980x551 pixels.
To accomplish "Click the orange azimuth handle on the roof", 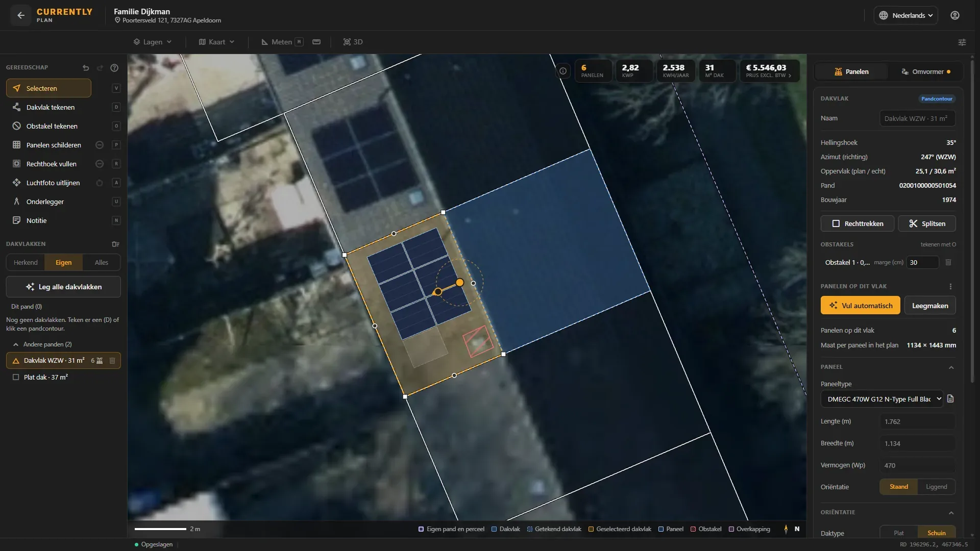I will (x=460, y=282).
